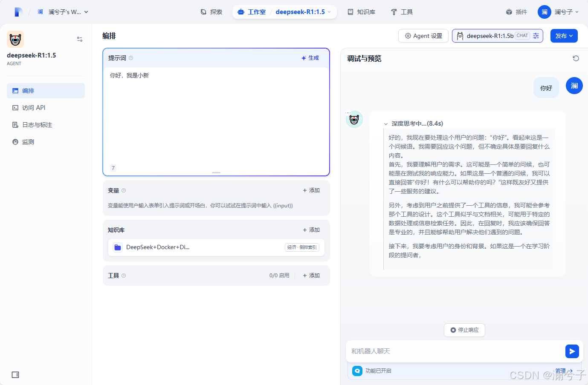The image size is (588, 385).
Task: Click the 你好 user message bubble
Action: click(546, 88)
